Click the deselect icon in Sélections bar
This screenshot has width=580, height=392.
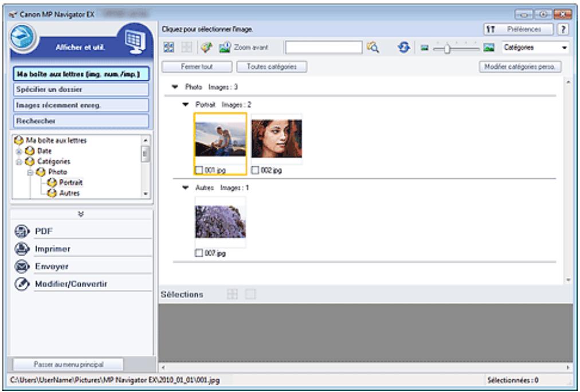[x=250, y=295]
